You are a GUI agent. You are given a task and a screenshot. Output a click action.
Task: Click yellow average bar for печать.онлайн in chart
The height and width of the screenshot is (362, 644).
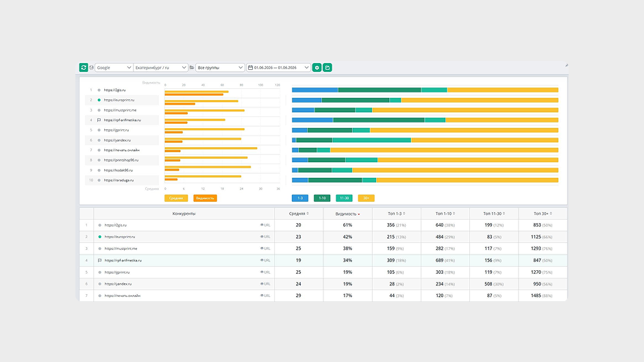[x=211, y=148]
